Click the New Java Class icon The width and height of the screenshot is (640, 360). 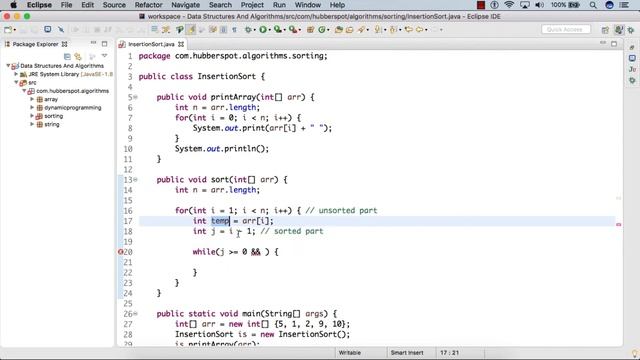coord(322,29)
